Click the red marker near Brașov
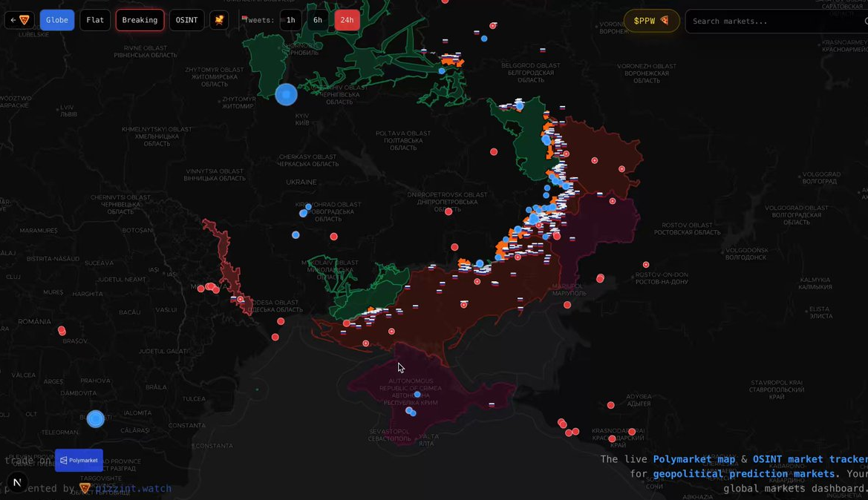 pos(62,331)
